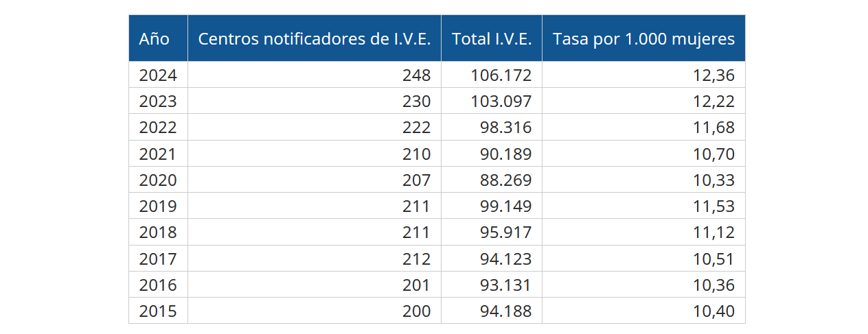This screenshot has height=334, width=868.
Task: Select the 12,36 rate cell
Action: pos(713,75)
